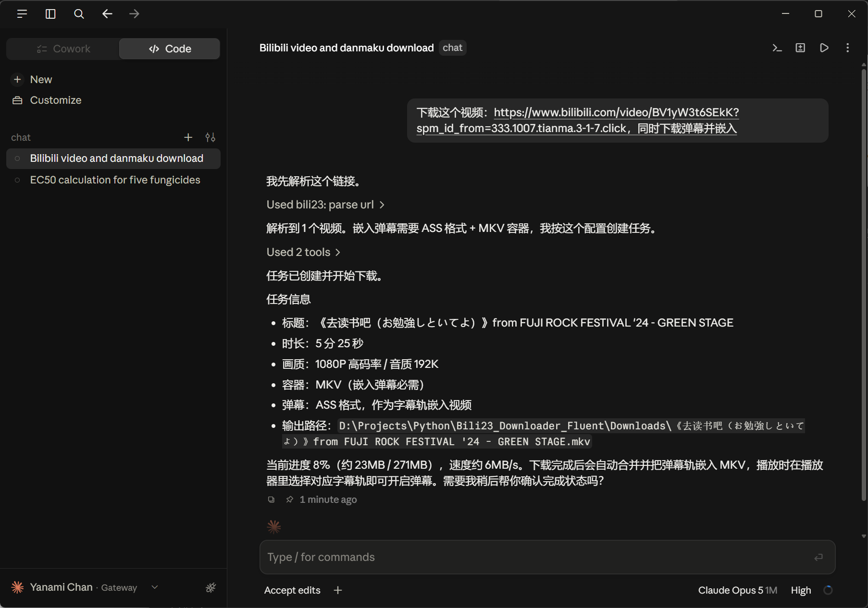Open the chat list filter sliders icon
The width and height of the screenshot is (868, 608).
click(210, 138)
